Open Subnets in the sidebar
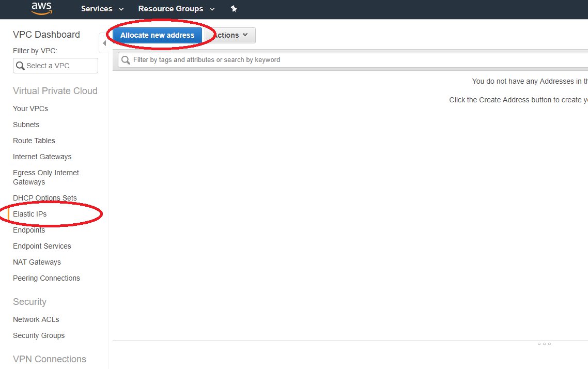 (x=26, y=125)
